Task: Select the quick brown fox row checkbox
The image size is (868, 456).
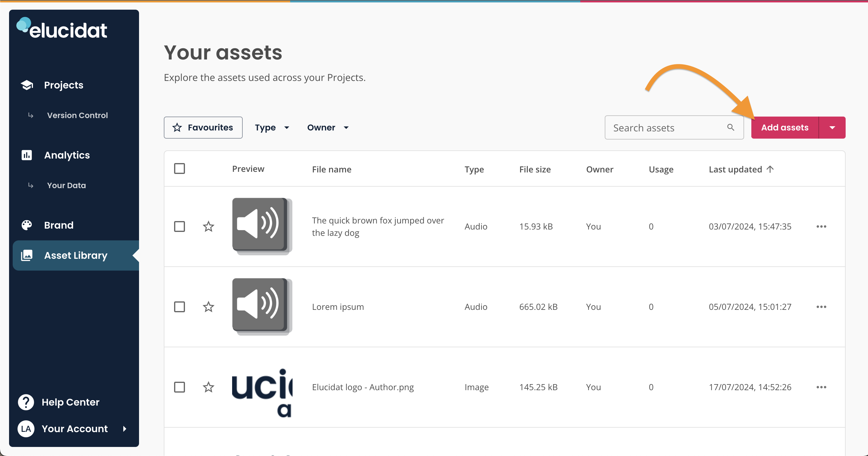Action: pyautogui.click(x=180, y=226)
